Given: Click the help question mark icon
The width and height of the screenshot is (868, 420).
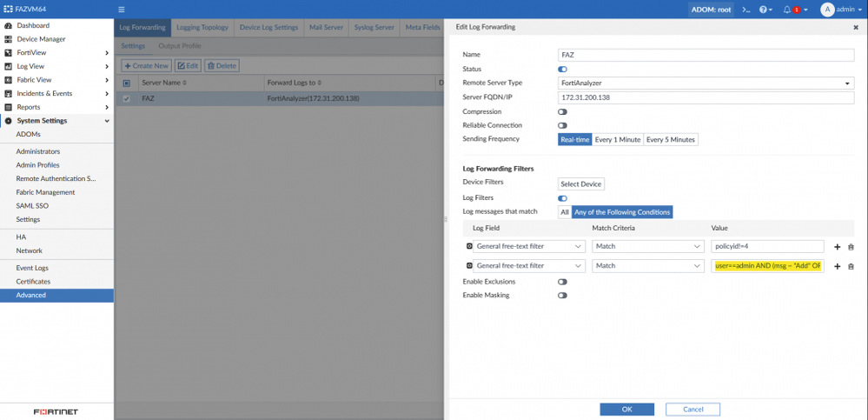Looking at the screenshot, I should [764, 10].
